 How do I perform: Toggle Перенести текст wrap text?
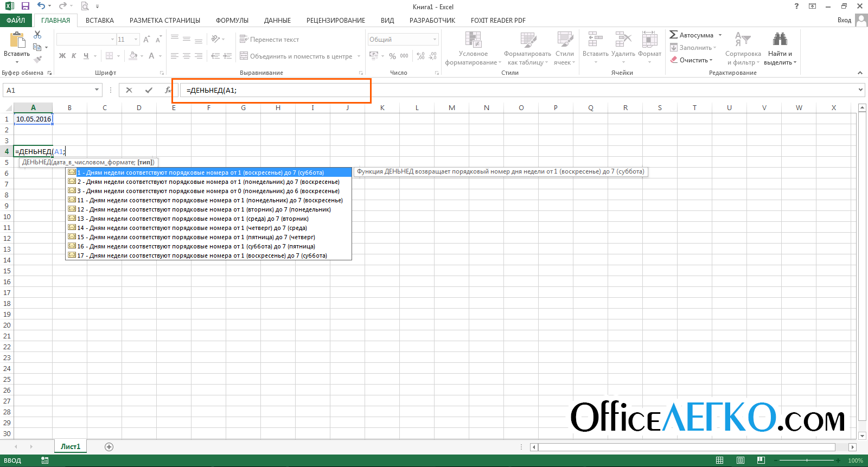point(269,40)
